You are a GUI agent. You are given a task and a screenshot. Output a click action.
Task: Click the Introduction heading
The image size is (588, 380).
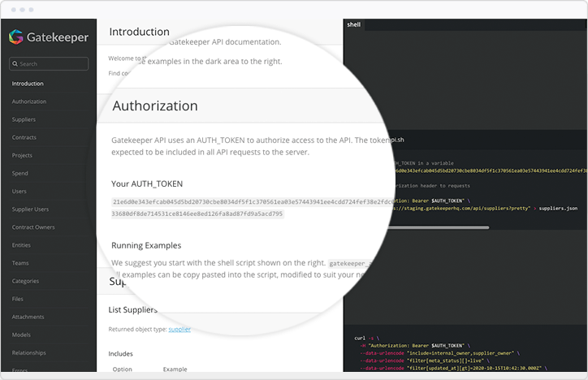coord(139,32)
